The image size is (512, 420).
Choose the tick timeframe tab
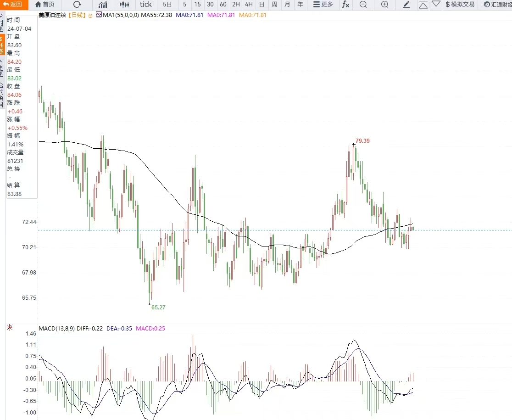point(145,5)
